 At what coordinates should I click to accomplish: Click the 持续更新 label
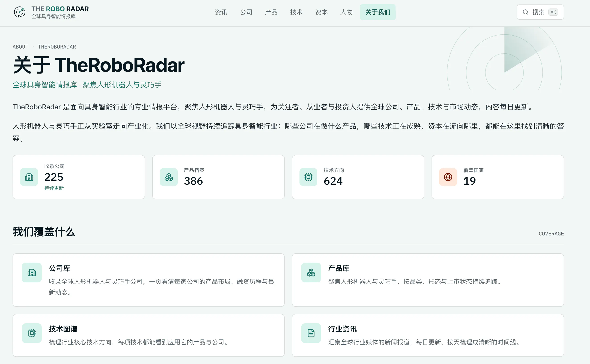[x=54, y=188]
